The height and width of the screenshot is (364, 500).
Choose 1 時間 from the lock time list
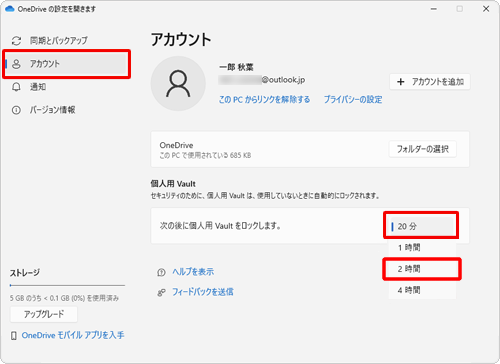(422, 247)
